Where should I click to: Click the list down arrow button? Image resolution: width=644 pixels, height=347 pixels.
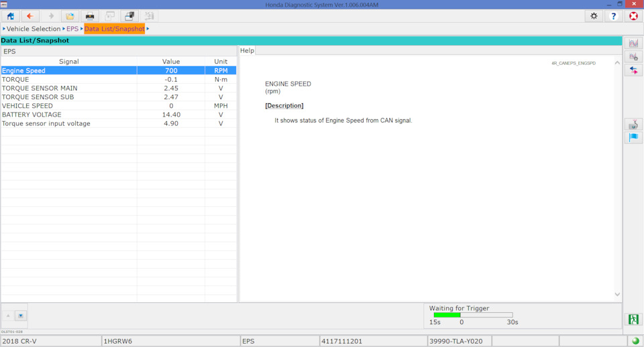point(21,316)
